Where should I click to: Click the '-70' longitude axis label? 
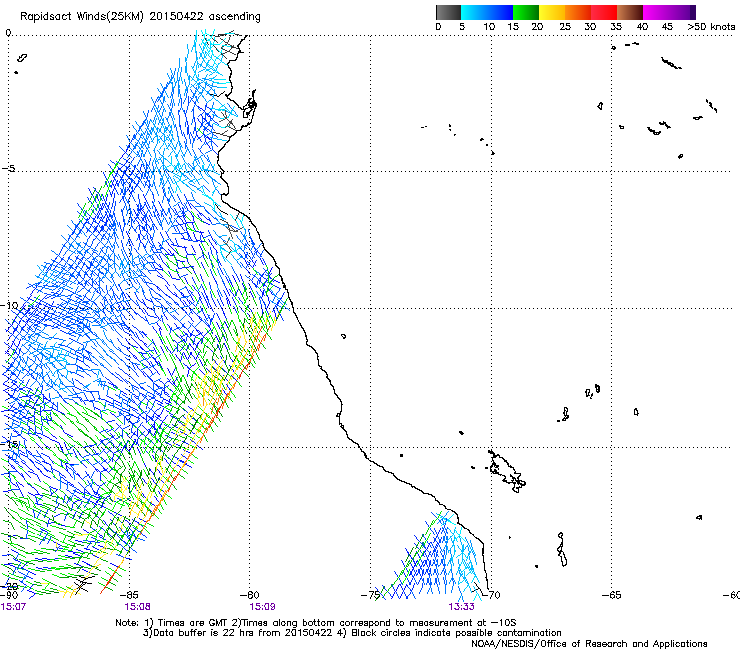pos(491,595)
